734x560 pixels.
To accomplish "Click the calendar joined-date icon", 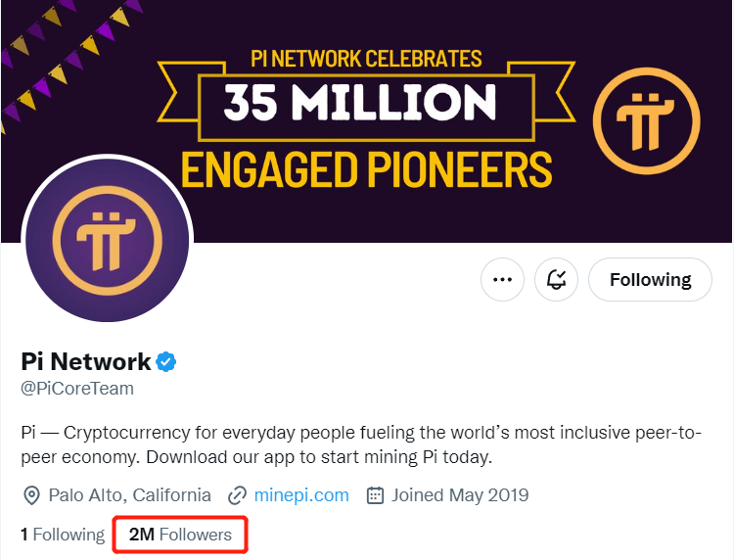I will pyautogui.click(x=375, y=495).
